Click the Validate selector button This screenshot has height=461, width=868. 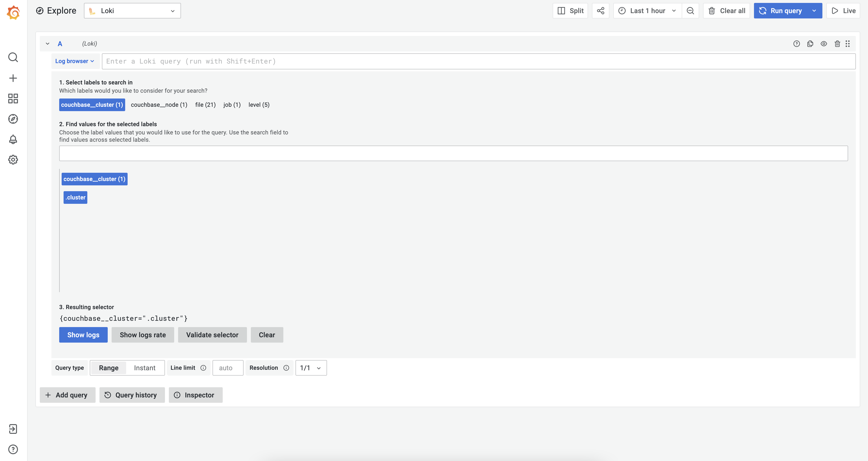tap(212, 335)
